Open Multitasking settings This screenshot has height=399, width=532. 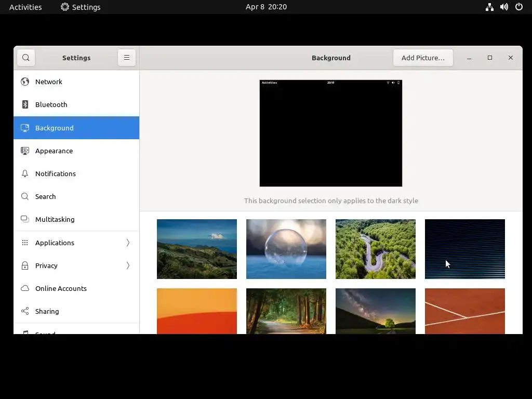[x=76, y=219]
